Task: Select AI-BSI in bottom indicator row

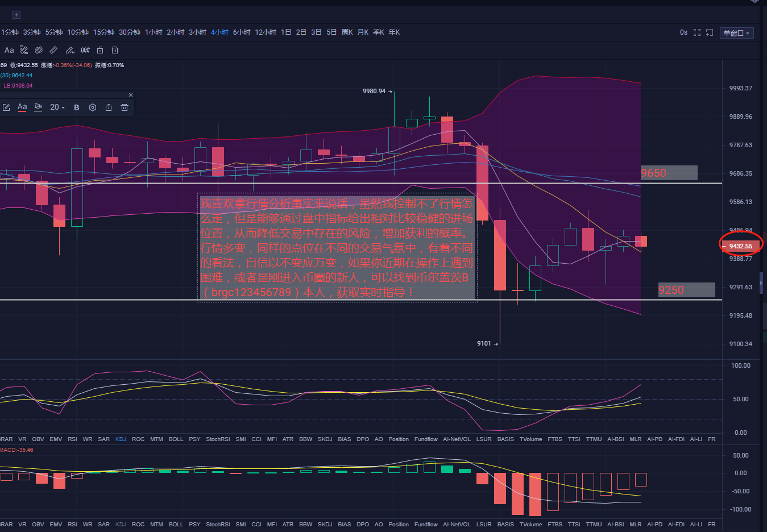Action: click(615, 525)
